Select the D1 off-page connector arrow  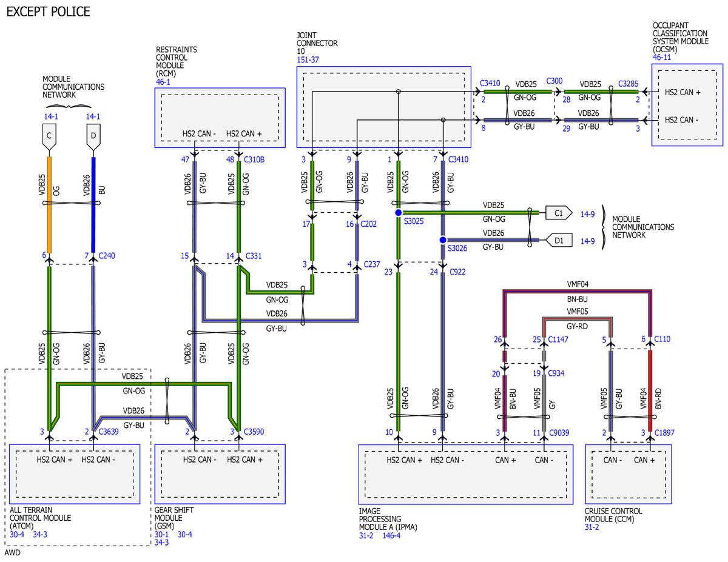pos(558,239)
